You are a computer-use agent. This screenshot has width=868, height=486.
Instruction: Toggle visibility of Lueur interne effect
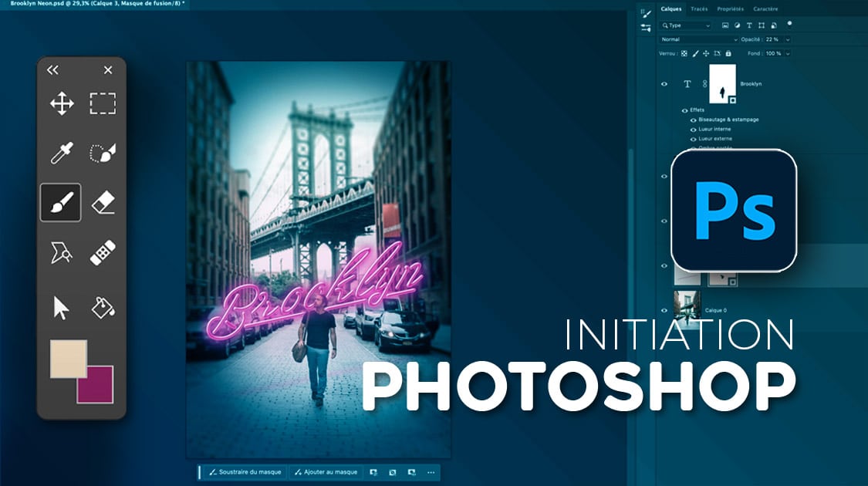coord(693,129)
